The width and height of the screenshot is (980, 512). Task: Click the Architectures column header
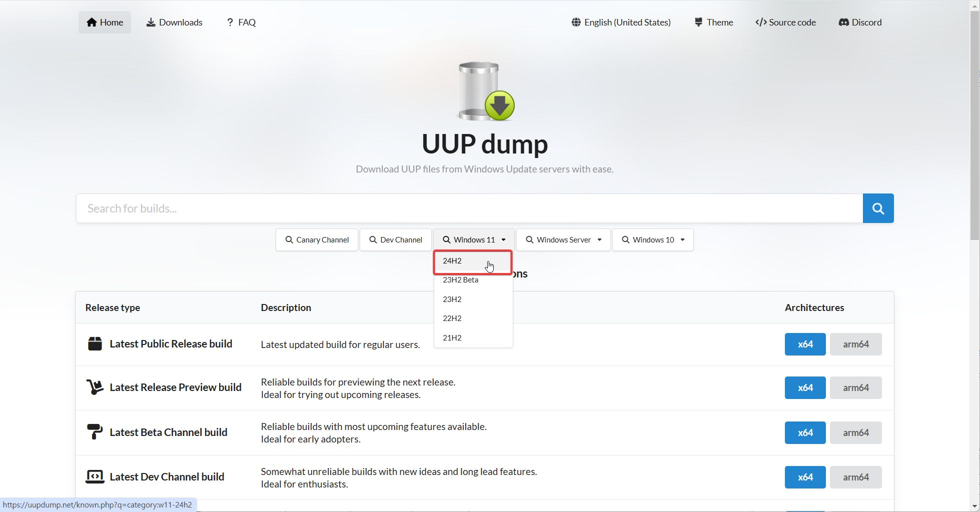click(814, 307)
